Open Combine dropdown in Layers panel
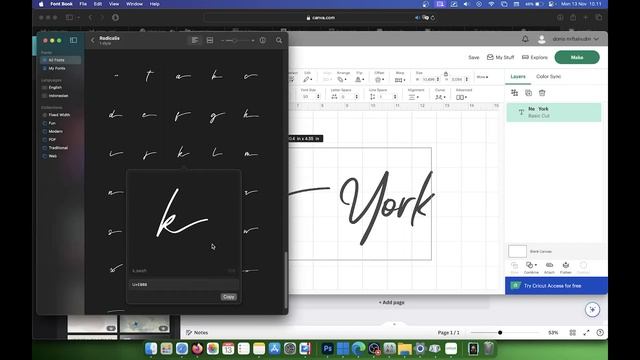The height and width of the screenshot is (360, 640). click(531, 267)
